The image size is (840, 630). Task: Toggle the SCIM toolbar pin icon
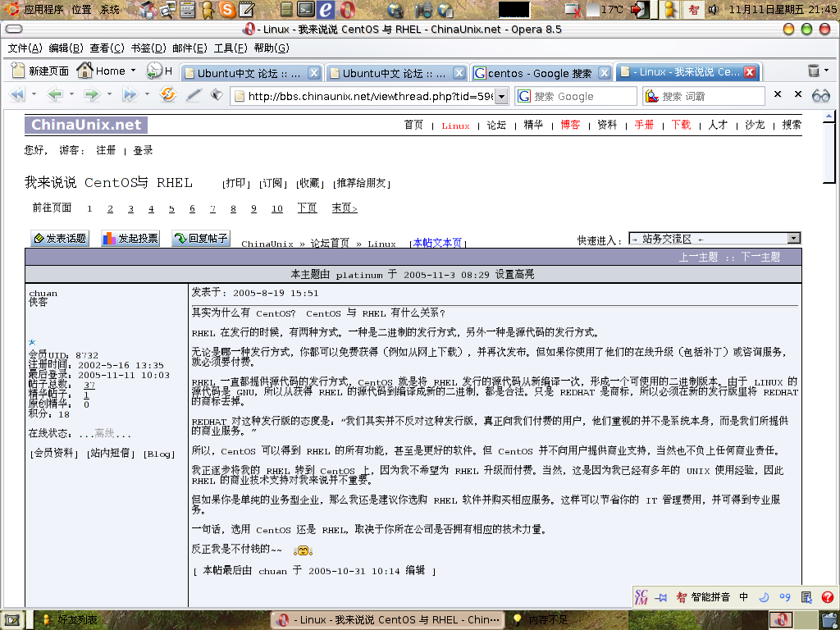tap(661, 597)
